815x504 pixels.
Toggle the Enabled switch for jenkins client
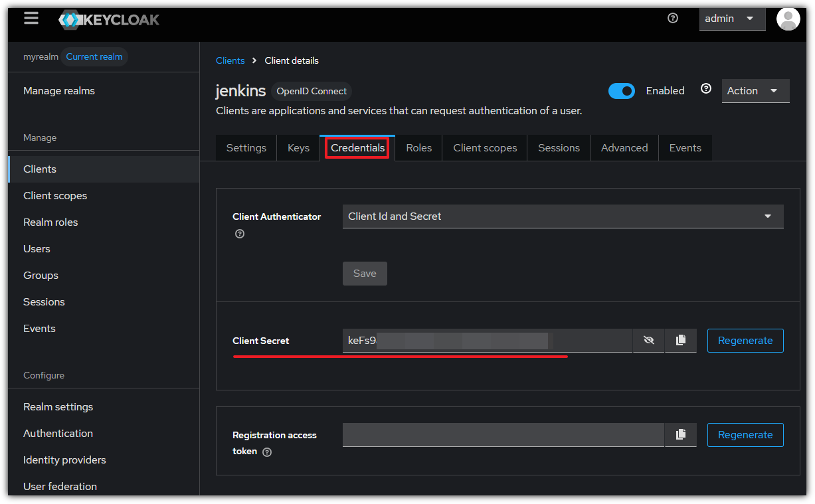[x=622, y=91]
